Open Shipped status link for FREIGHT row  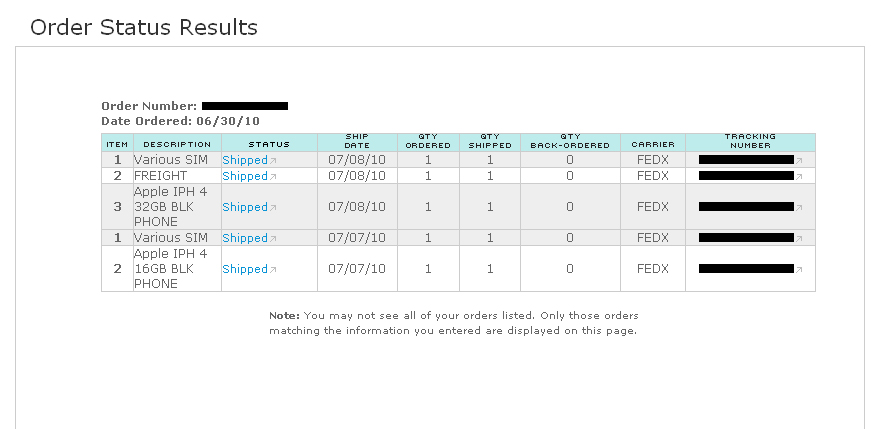245,176
